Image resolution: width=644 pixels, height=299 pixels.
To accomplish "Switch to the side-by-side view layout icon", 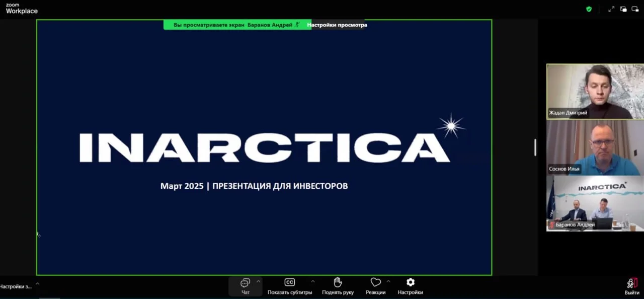I will point(623,9).
